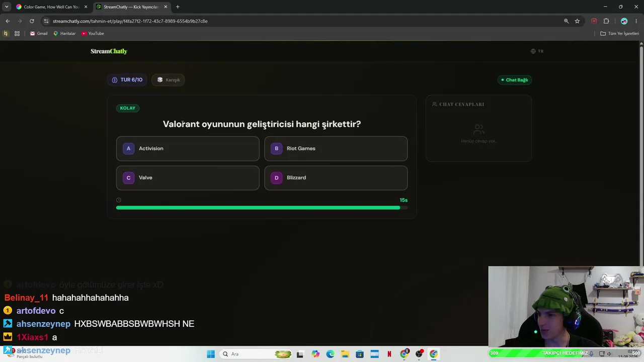The width and height of the screenshot is (644, 362).
Task: Click the page scrollbar up arrow
Action: 641,44
